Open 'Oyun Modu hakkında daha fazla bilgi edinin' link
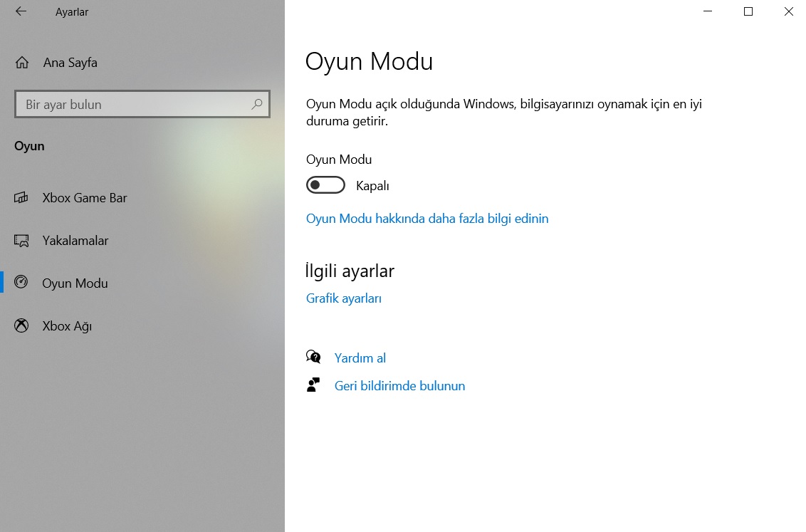Screen dimensions: 806x532 [x=426, y=219]
